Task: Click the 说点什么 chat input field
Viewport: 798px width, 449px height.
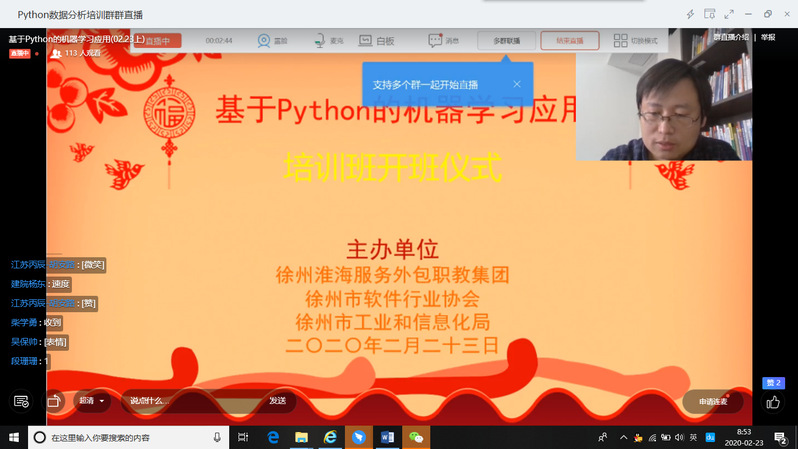Action: point(190,400)
